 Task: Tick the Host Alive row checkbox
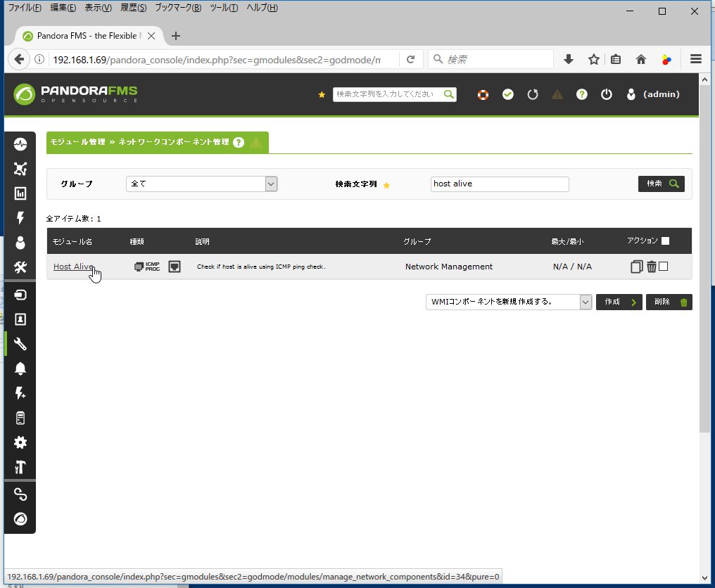pos(664,266)
